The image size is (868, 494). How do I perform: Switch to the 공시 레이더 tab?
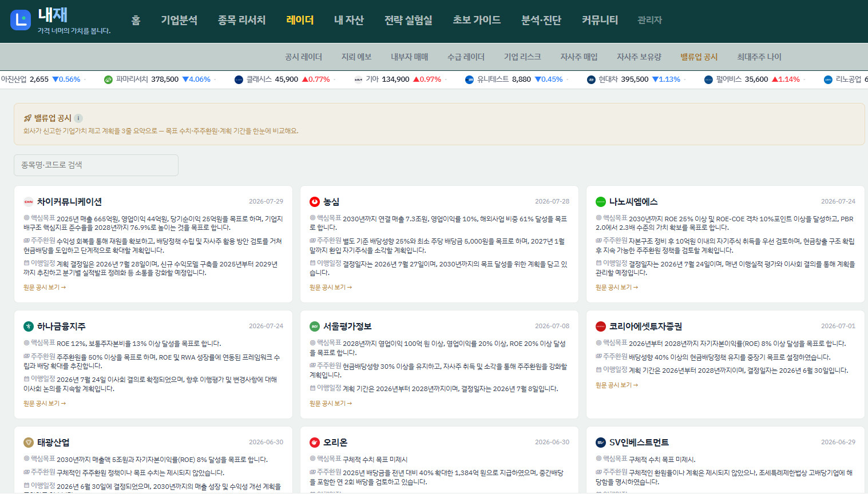click(303, 57)
